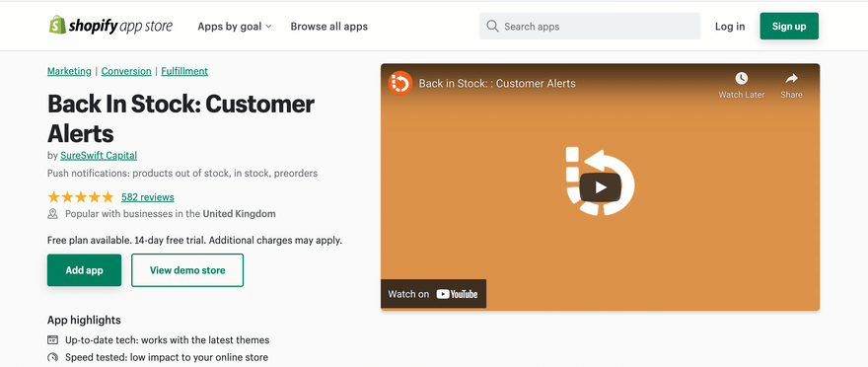The width and height of the screenshot is (868, 367).
Task: Click 'Up-to-date tech: works with the latest themes'
Action: pyautogui.click(x=167, y=340)
